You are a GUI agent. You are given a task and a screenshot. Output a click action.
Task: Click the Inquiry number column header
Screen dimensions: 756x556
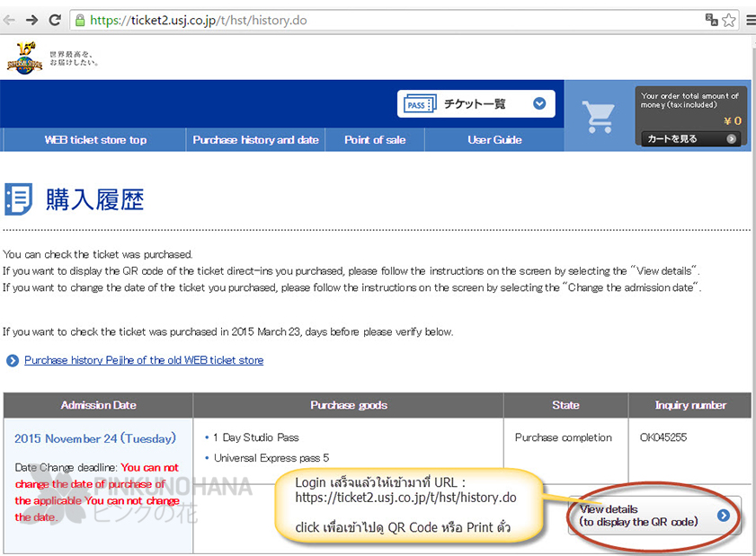690,405
